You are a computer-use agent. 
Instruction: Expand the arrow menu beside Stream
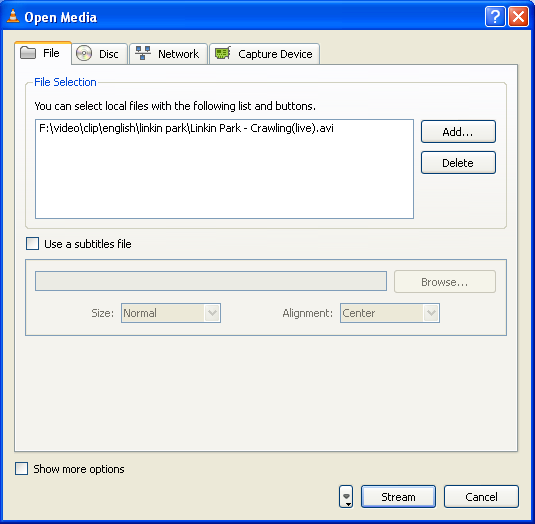coord(346,497)
